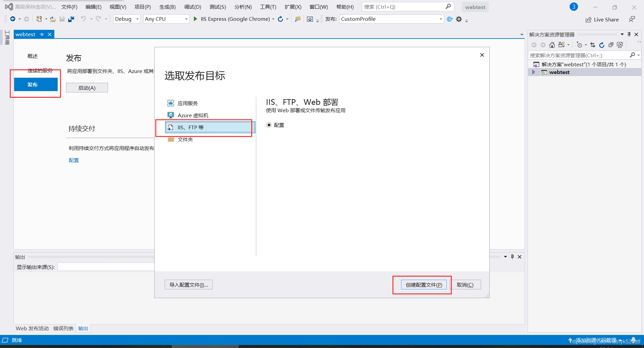
Task: Close the 选取发布目标 dialog
Action: (x=482, y=55)
